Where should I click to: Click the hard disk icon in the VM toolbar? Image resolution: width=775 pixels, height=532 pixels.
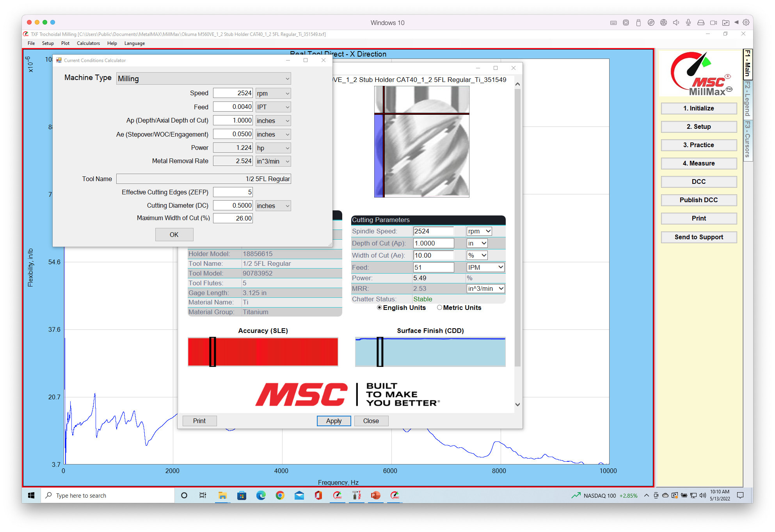[701, 23]
